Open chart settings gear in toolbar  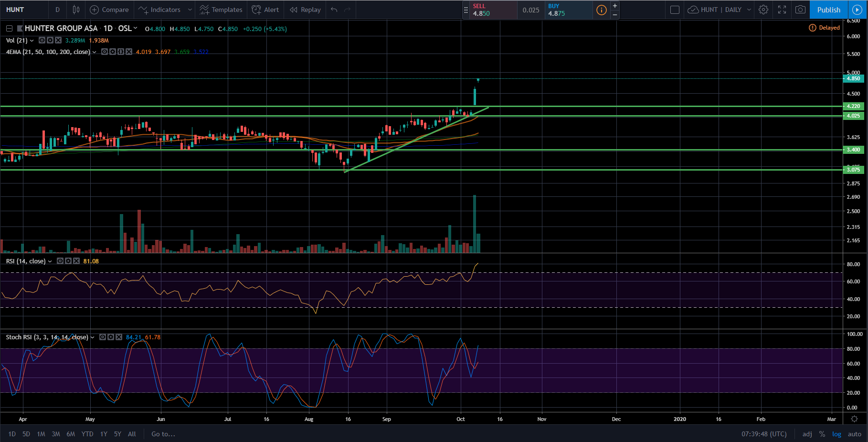(x=763, y=10)
